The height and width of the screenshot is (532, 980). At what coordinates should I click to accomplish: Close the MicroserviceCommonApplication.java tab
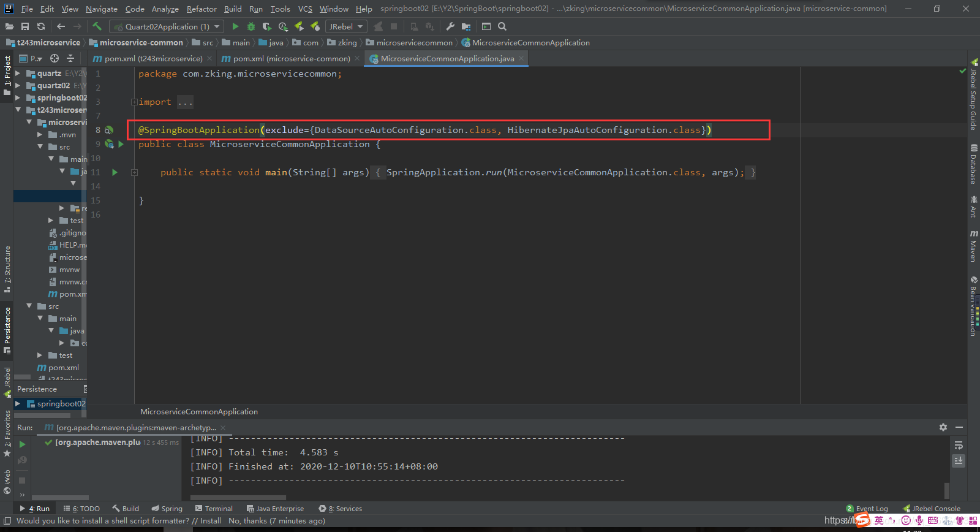(521, 58)
